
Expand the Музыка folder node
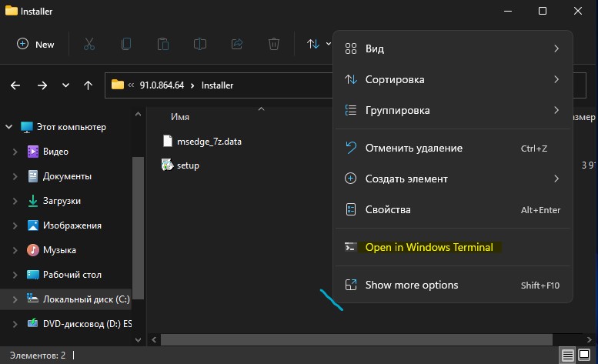tap(15, 250)
